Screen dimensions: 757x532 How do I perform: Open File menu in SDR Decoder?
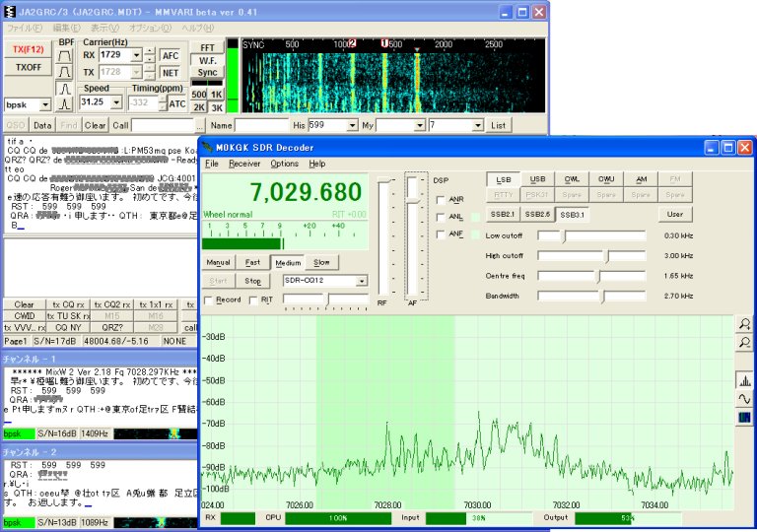click(x=212, y=164)
